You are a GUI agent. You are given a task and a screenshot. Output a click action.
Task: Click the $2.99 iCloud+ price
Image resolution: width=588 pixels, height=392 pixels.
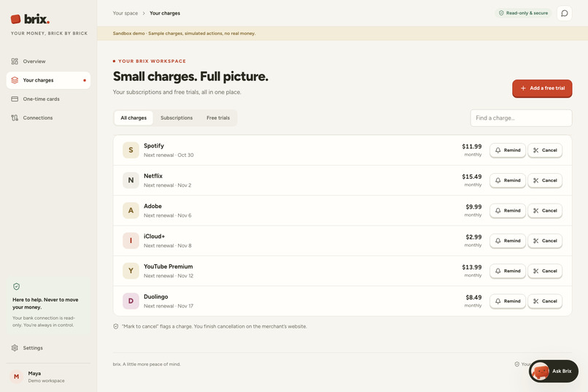tap(473, 237)
